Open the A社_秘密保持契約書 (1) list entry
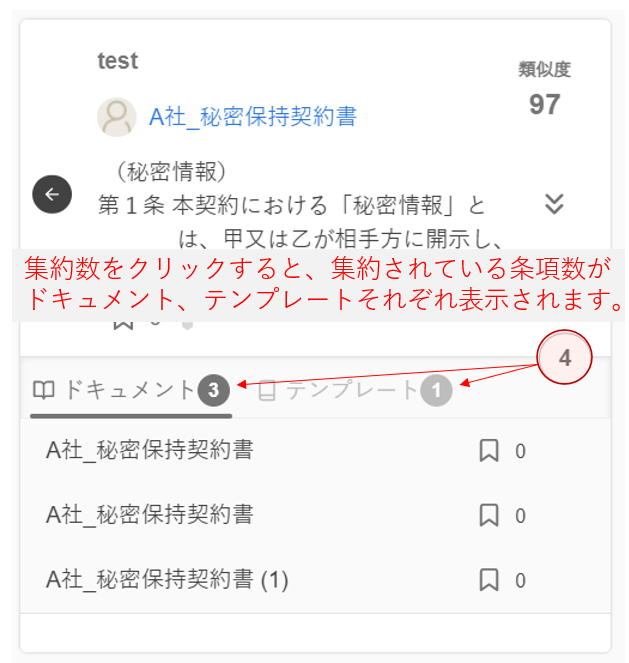The image size is (629, 663). 167,579
